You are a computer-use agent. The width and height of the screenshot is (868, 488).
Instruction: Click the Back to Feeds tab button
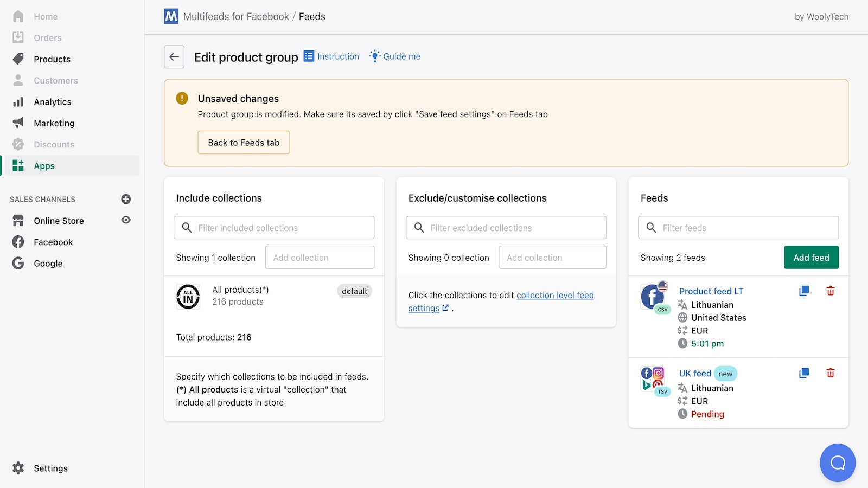pos(243,142)
